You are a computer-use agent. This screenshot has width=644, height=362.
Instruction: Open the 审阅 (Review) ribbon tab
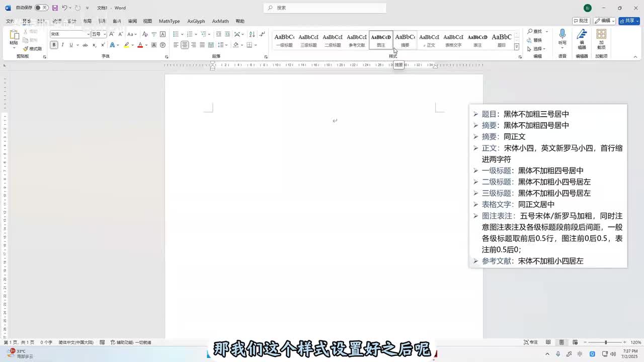[132, 21]
